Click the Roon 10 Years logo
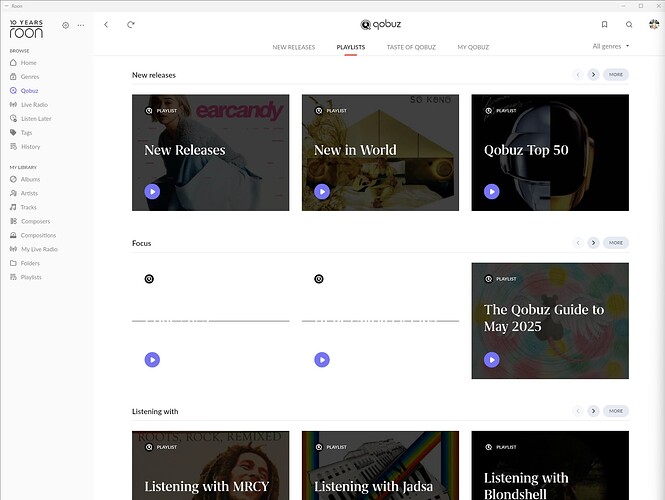The image size is (665, 500). 26,29
